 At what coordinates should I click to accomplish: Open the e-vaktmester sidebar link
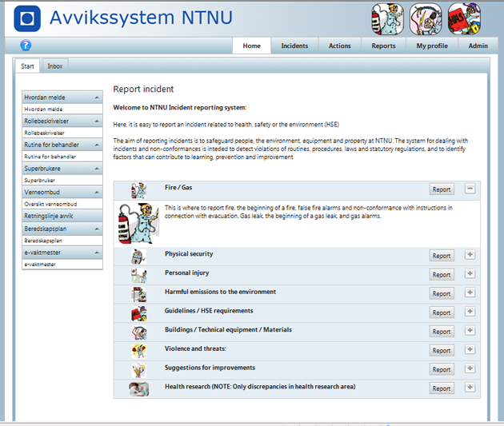click(62, 265)
